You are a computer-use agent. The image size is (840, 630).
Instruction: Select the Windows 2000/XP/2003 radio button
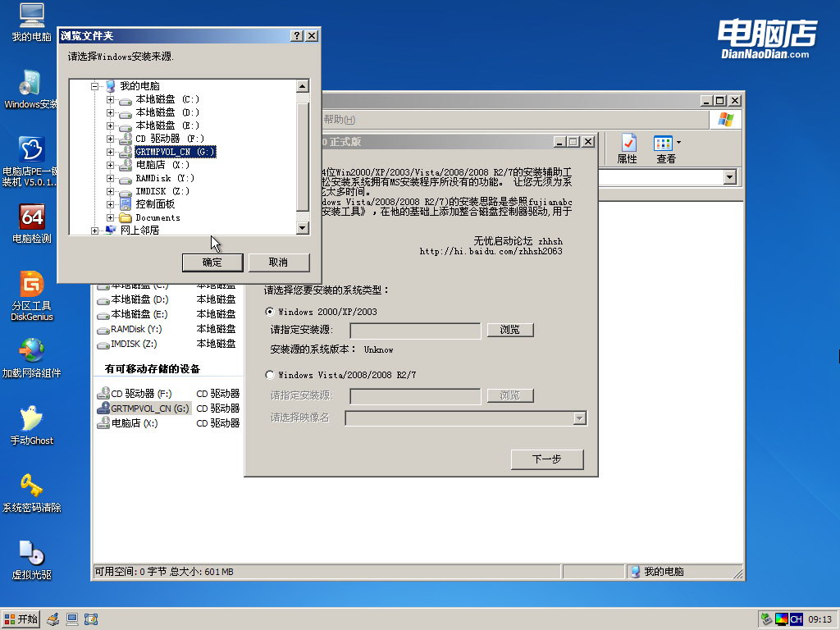pos(270,312)
